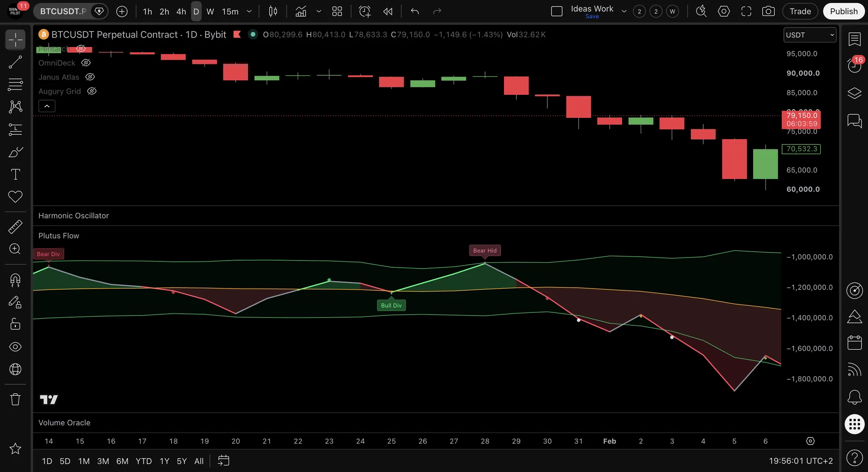Viewport: 868px width, 472px height.
Task: Open the watchlist panel
Action: pos(854,39)
